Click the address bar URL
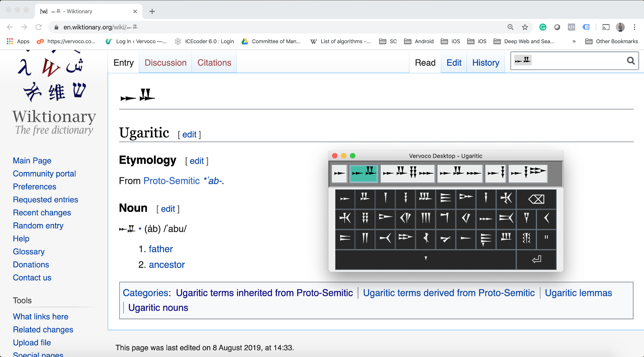Viewport: 644px width, 357px height. pos(101,27)
